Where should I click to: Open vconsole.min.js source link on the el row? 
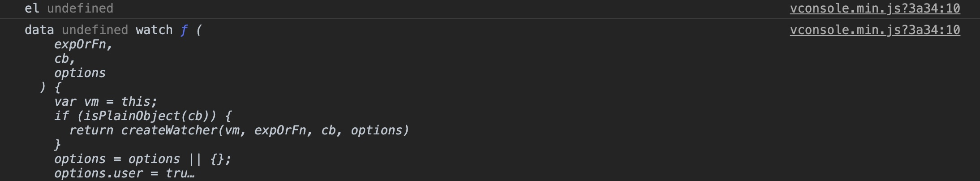click(x=875, y=9)
